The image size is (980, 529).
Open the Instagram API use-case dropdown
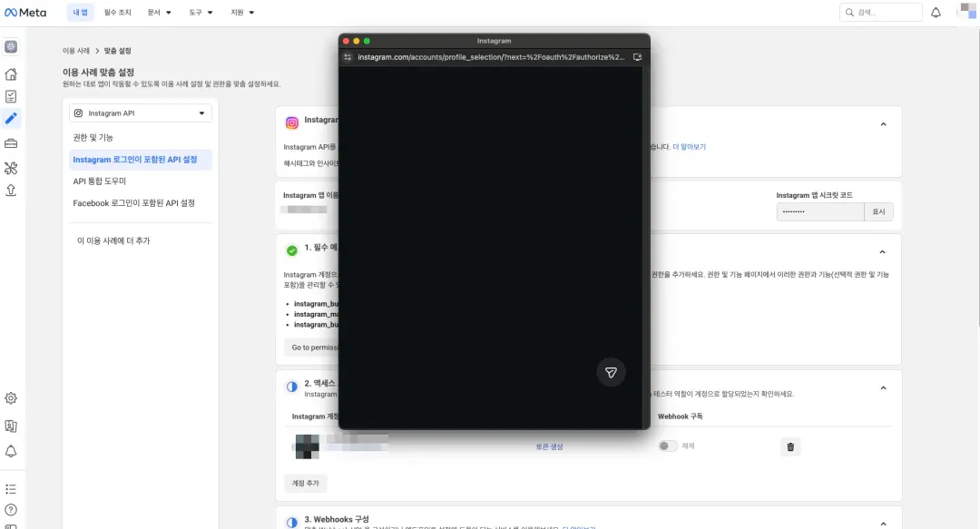141,113
